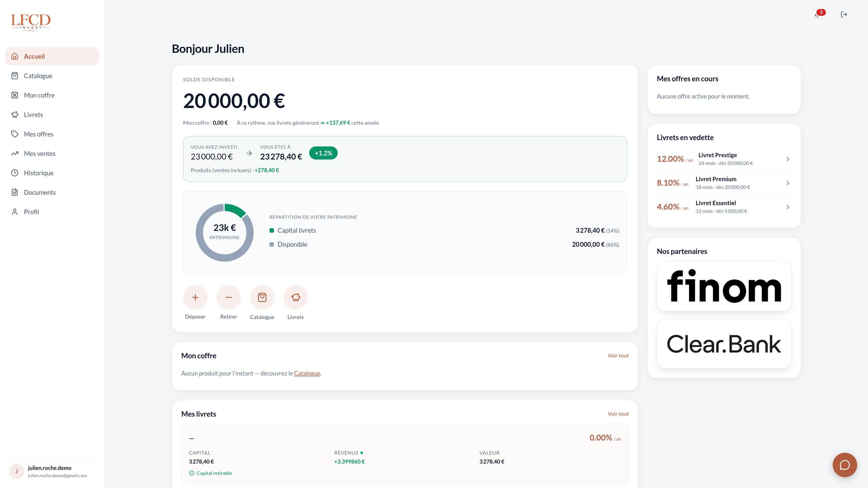Click the 20 000,00 € available balance
The height and width of the screenshot is (488, 868).
click(234, 101)
